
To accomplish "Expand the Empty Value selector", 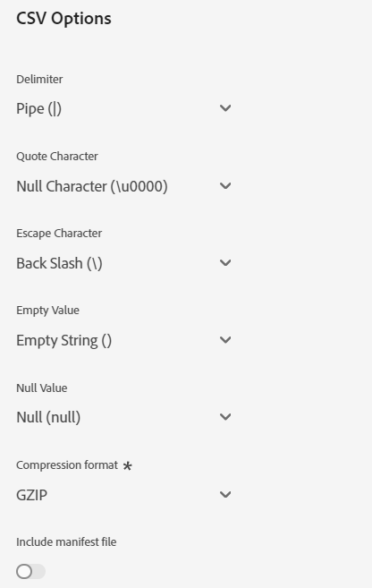I will [124, 340].
